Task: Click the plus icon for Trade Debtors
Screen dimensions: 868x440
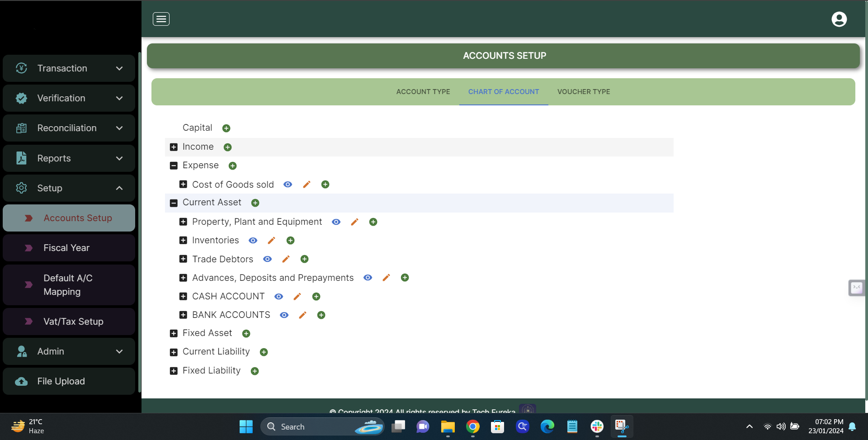Action: pos(305,259)
